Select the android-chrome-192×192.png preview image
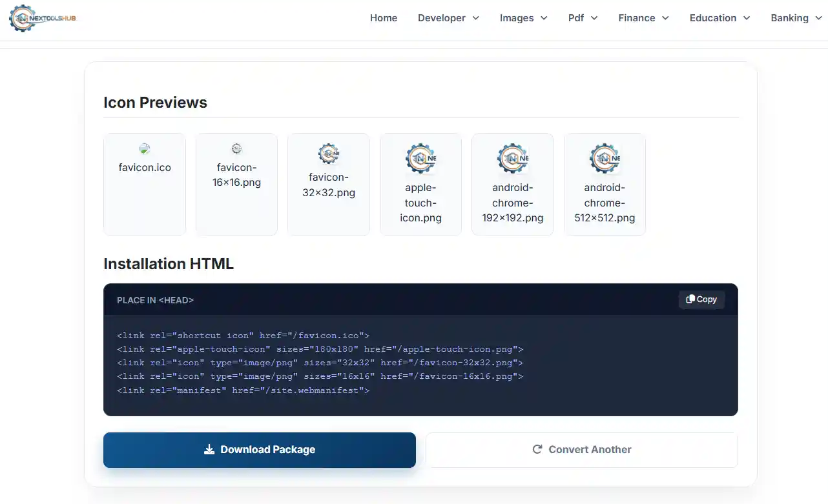The width and height of the screenshot is (828, 504). [x=513, y=159]
